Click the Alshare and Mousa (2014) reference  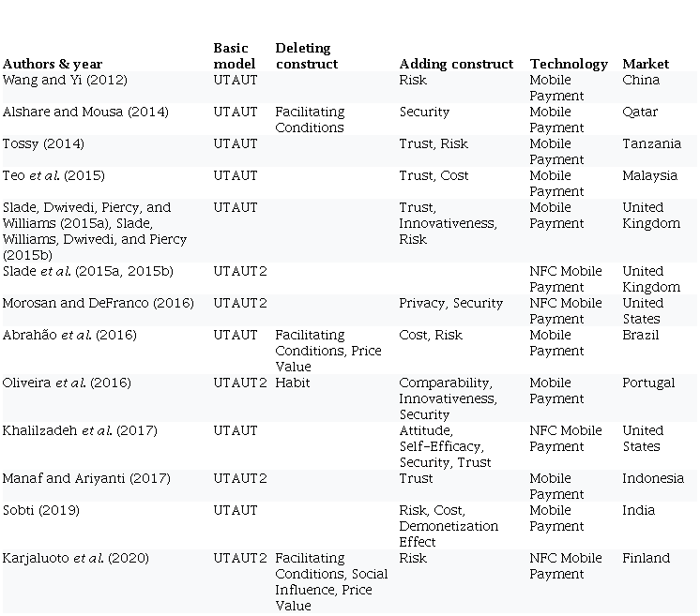pyautogui.click(x=85, y=112)
